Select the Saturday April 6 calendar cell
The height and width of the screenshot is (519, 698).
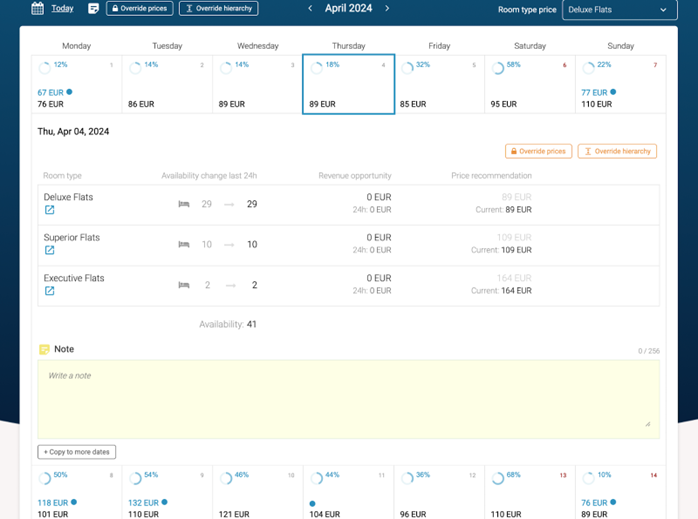click(x=530, y=84)
